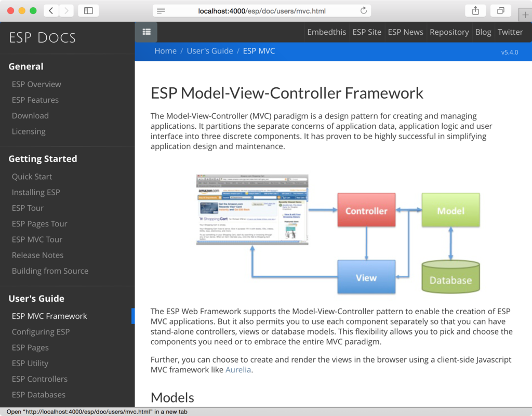Click the green Model box in diagram
This screenshot has height=416, width=532.
click(x=450, y=210)
